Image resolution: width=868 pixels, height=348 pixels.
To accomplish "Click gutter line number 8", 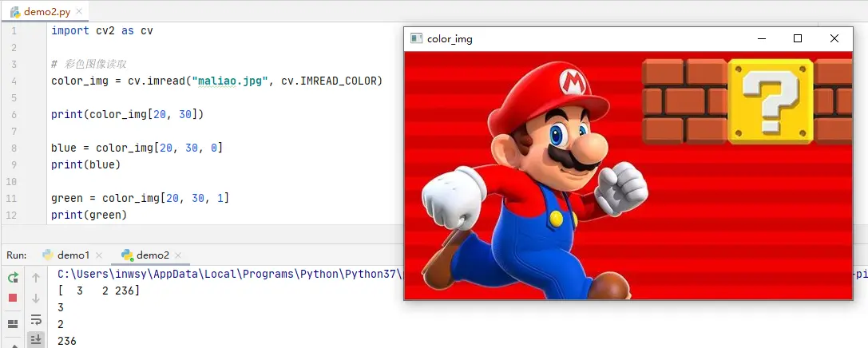I will tap(14, 148).
